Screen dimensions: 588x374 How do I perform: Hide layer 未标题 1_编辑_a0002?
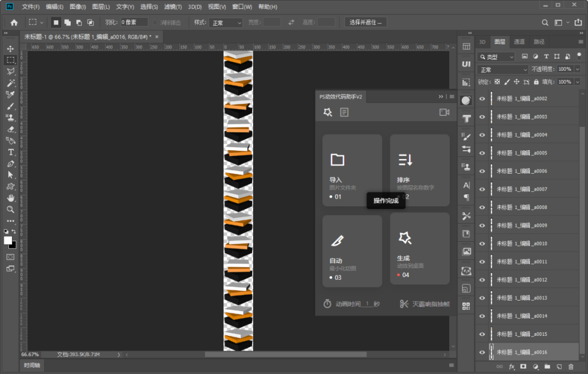tap(482, 99)
